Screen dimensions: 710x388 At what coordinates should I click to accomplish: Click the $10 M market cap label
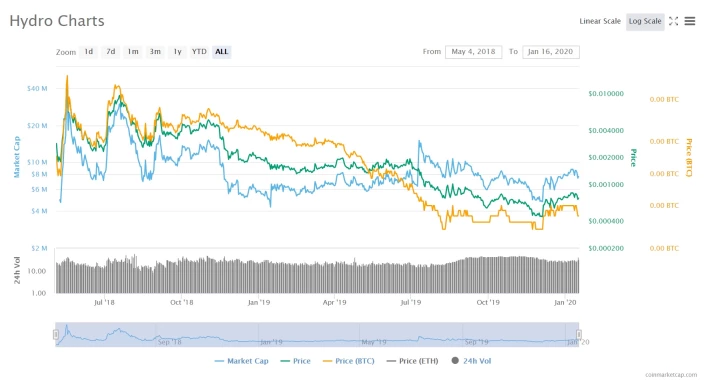(37, 162)
